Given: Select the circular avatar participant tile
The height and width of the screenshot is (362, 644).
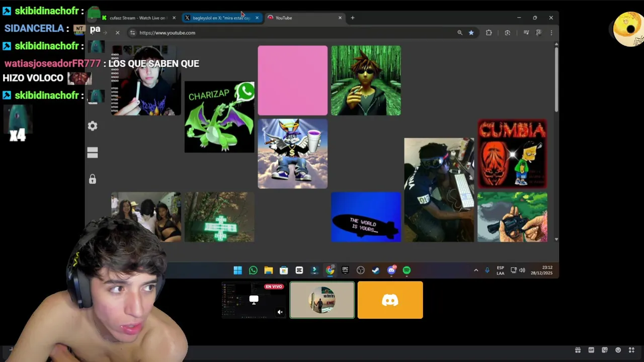Looking at the screenshot, I should (322, 300).
